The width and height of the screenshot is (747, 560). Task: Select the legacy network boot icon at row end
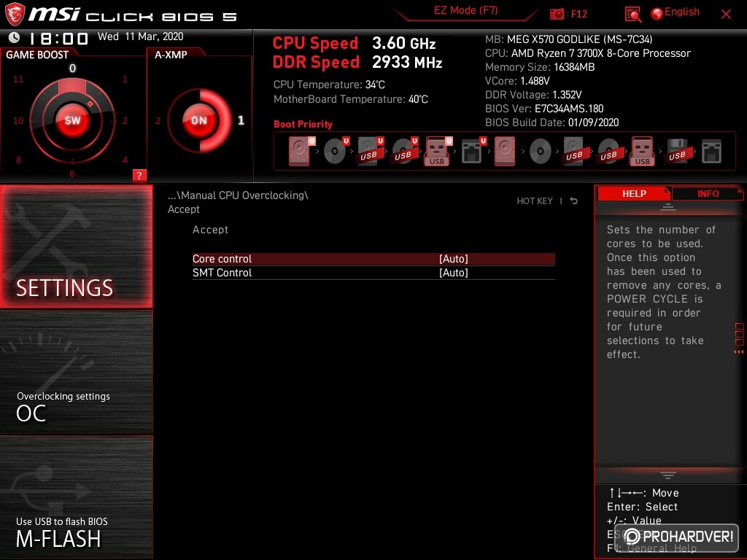pyautogui.click(x=711, y=151)
